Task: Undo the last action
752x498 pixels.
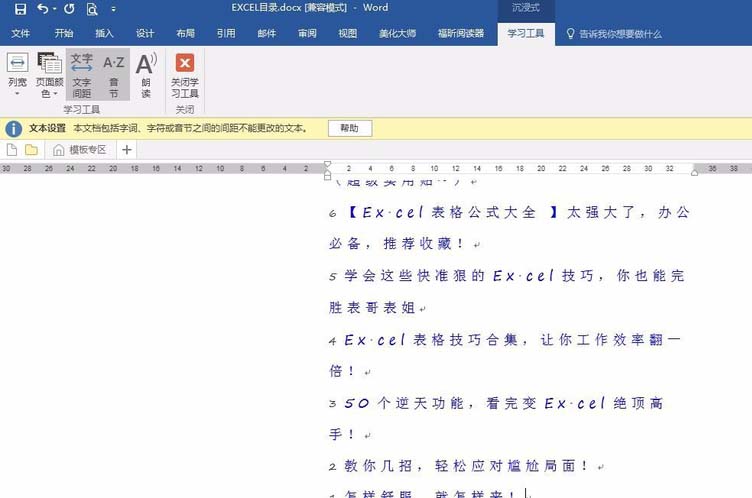Action: pyautogui.click(x=43, y=9)
